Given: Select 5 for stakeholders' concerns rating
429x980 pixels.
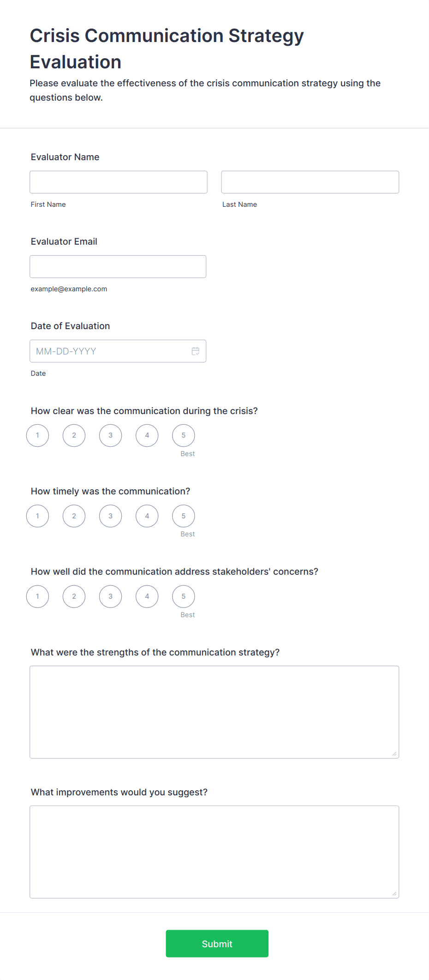Looking at the screenshot, I should [x=184, y=596].
